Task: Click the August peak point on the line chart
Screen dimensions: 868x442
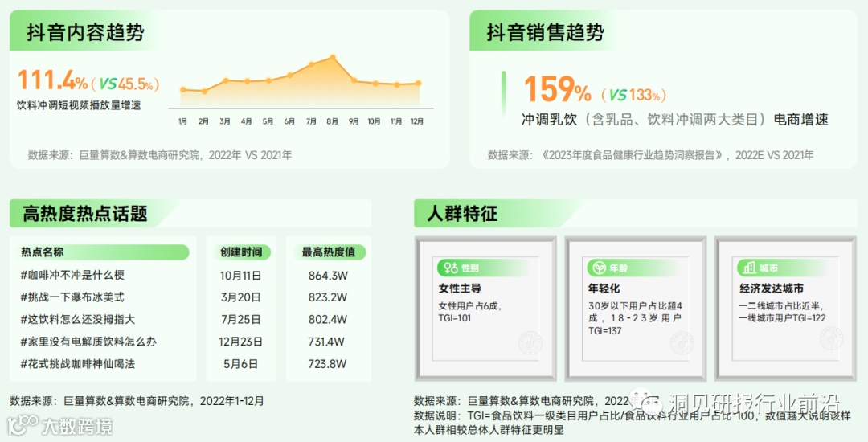Action: (333, 57)
